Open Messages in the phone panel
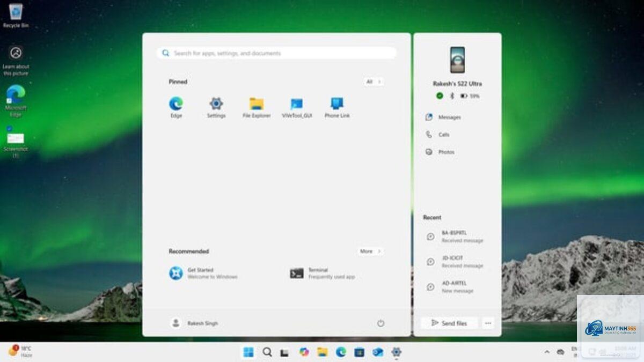 443,117
